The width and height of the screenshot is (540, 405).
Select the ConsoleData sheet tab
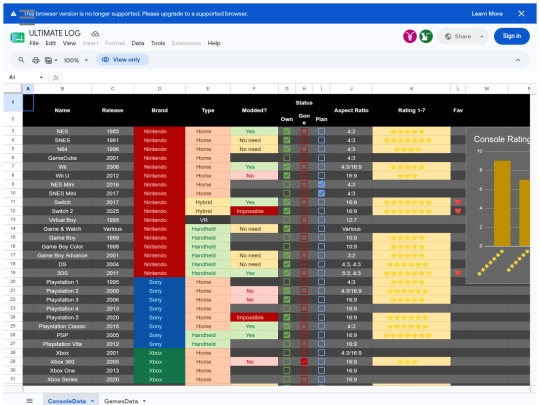(x=67, y=401)
